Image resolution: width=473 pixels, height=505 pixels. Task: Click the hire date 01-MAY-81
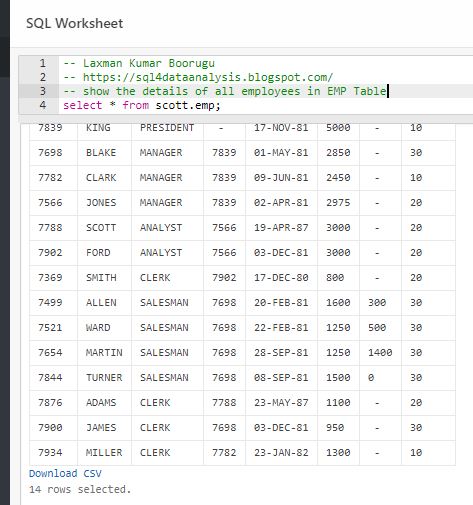point(281,153)
